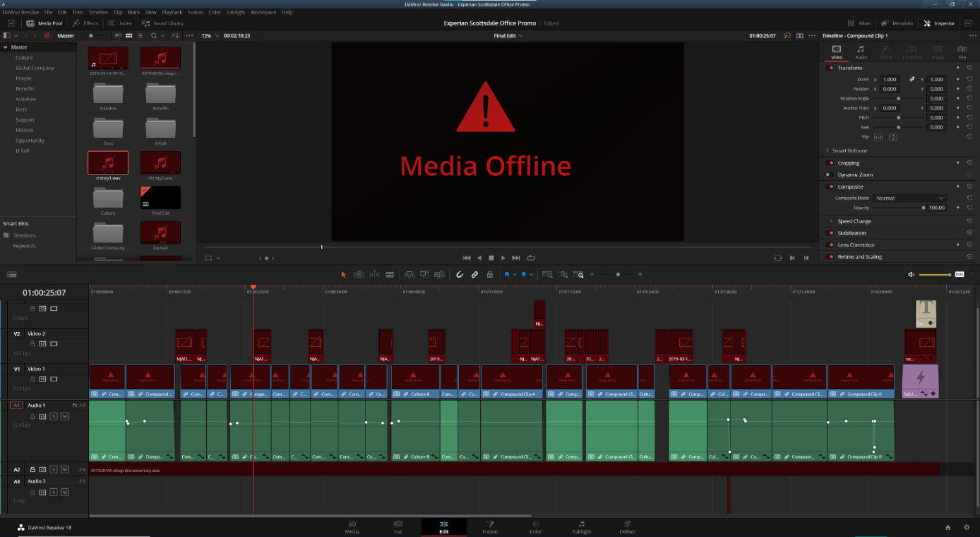The width and height of the screenshot is (980, 537).
Task: Solo the Audio 3 track
Action: click(x=54, y=492)
